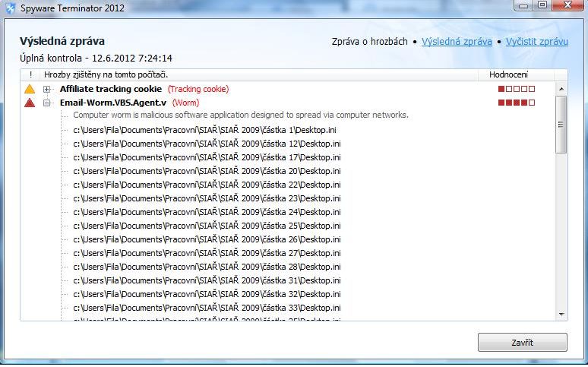Select path ending 'částka 20\Desktop.ini'
The image size is (588, 367).
pos(207,171)
